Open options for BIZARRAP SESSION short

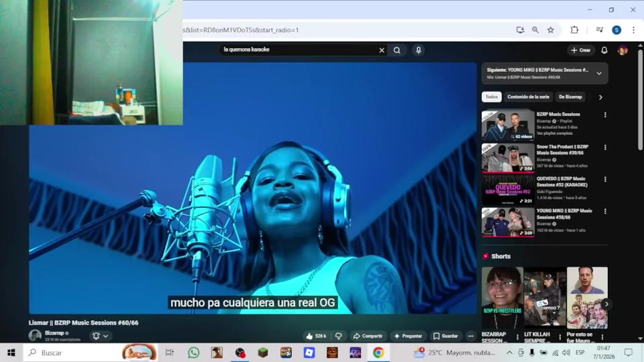click(517, 337)
